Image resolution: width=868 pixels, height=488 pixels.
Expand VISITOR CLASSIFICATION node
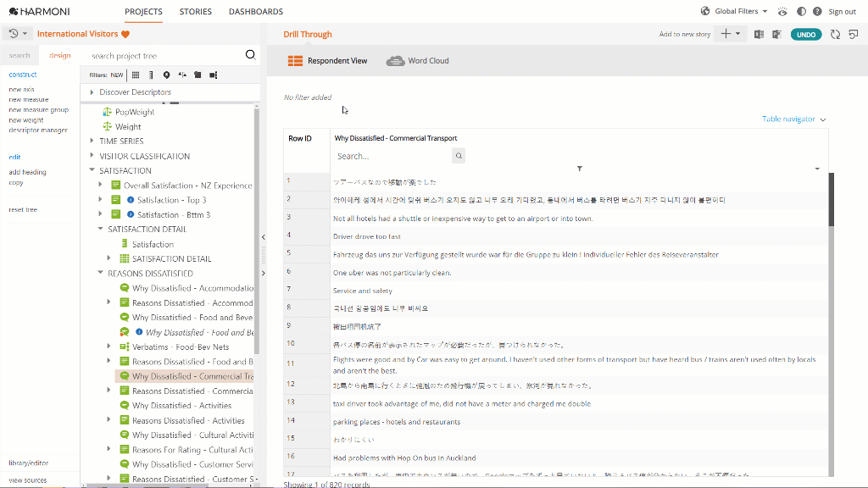92,156
